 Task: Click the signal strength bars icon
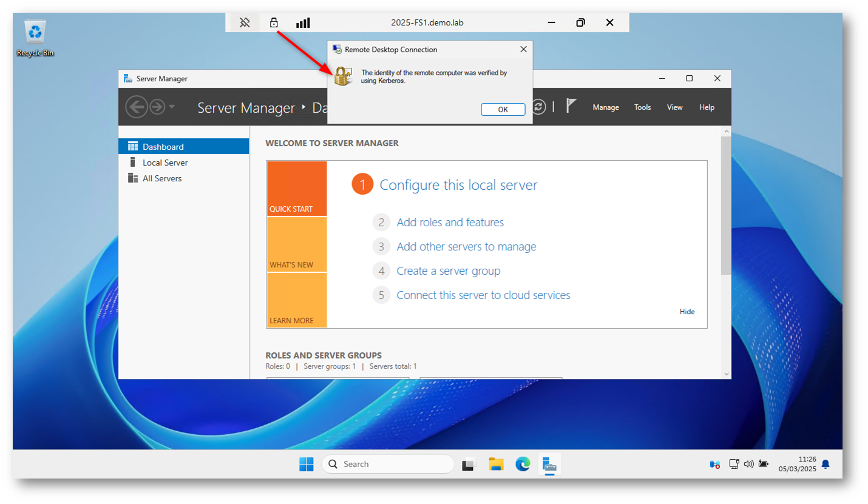pos(303,23)
